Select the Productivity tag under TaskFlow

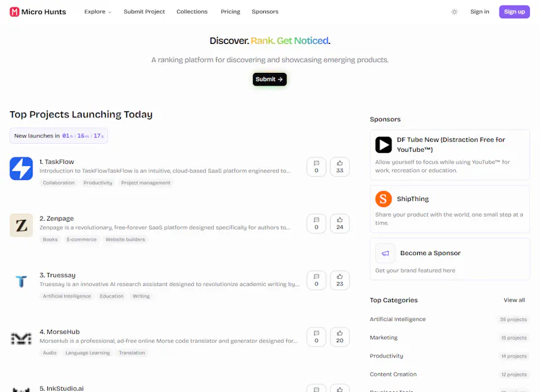pos(98,183)
